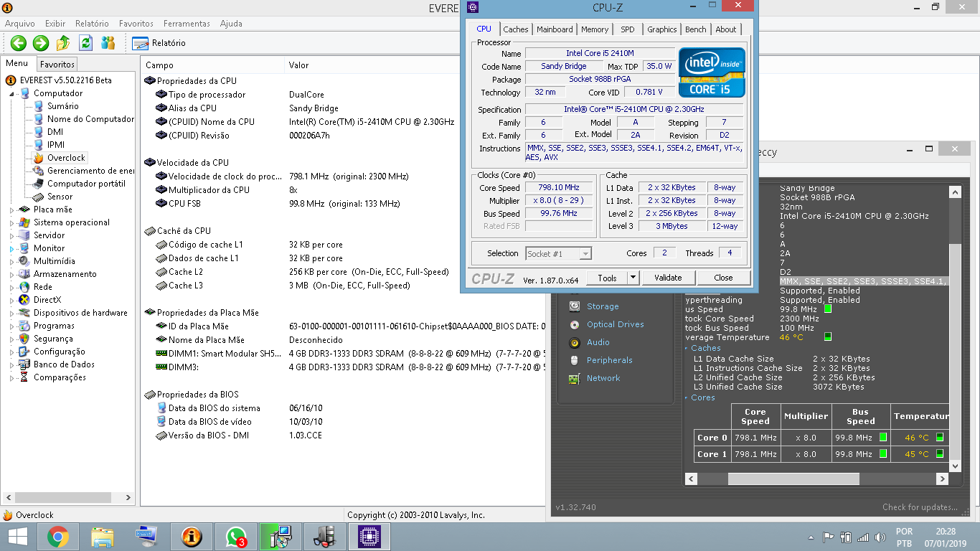
Task: Open Speccy Optical Drives disc icon
Action: coord(575,324)
